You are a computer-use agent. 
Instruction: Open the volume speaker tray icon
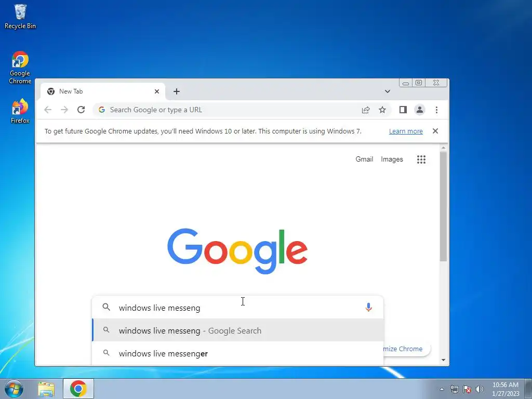[480, 389]
